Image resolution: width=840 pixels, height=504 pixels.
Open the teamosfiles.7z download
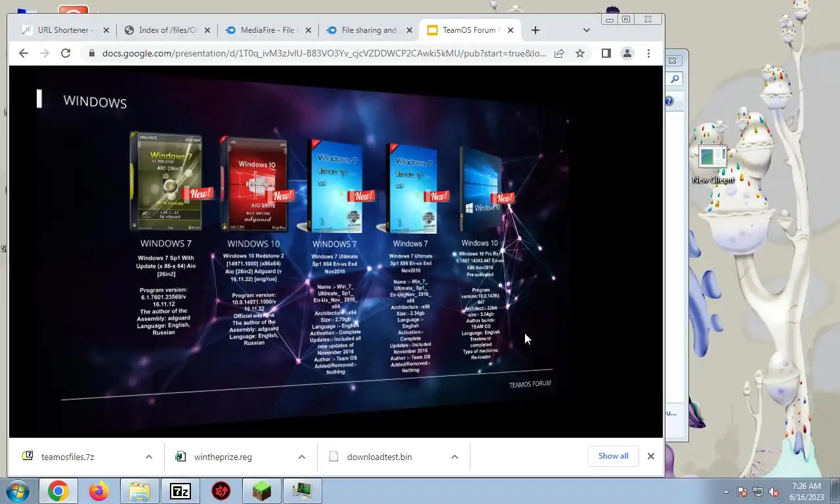[68, 457]
